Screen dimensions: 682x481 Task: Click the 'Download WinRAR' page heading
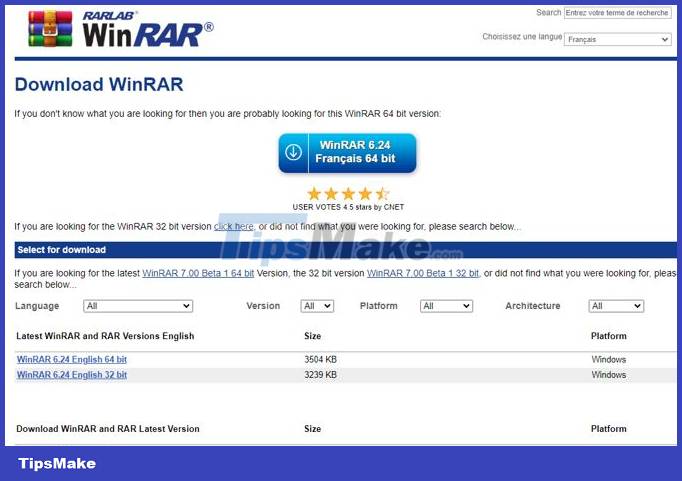coord(99,85)
